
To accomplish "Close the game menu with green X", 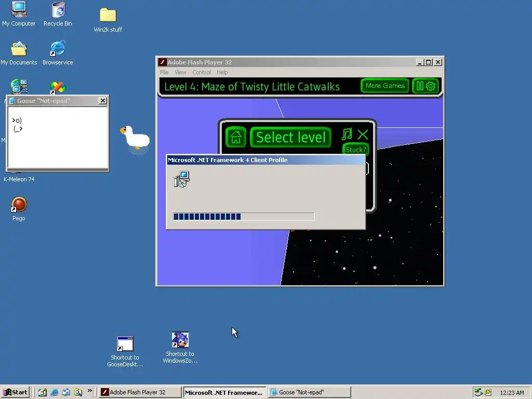I will point(363,135).
